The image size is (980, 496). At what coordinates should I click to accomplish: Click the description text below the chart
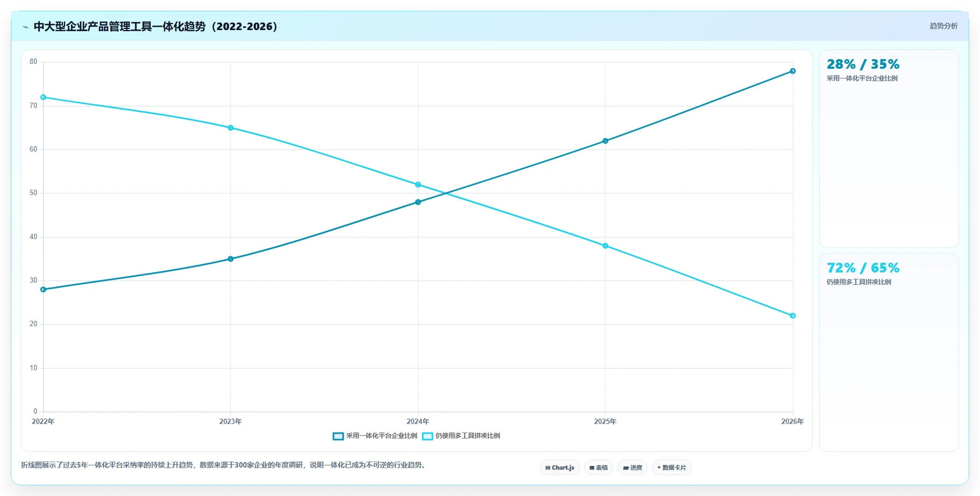(x=224, y=465)
